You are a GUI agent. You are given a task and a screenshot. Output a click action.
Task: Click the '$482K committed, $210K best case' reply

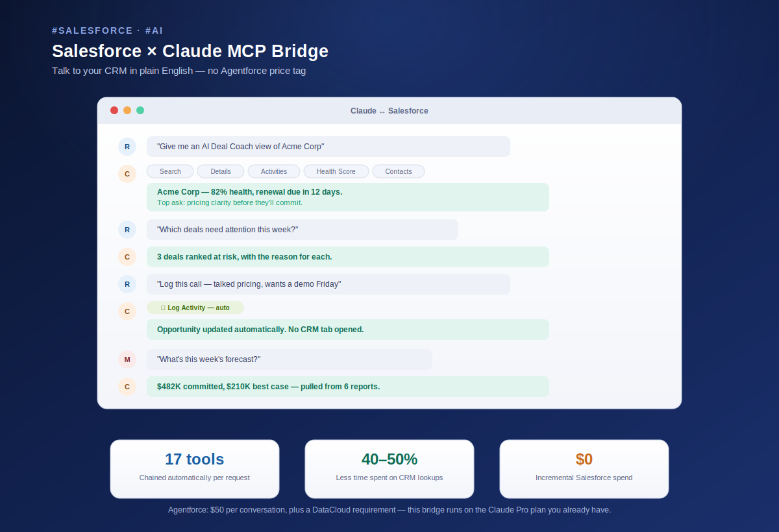pyautogui.click(x=348, y=387)
